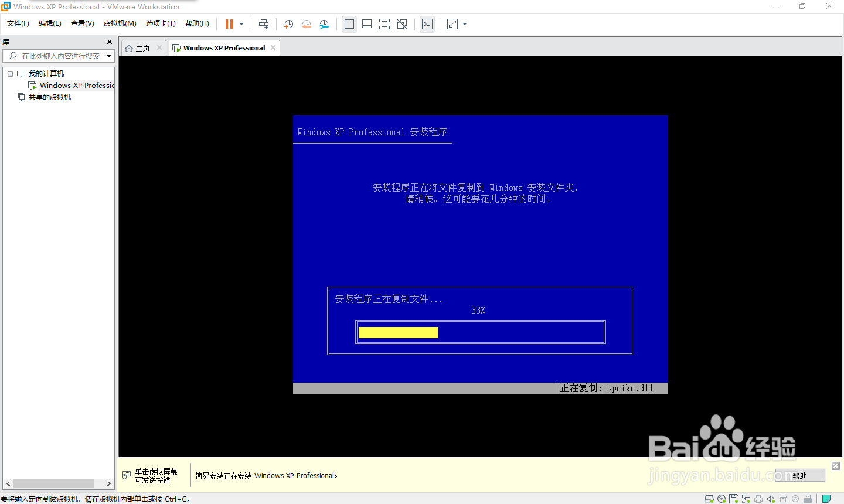
Task: Click the network adapter status icon
Action: coord(746,499)
